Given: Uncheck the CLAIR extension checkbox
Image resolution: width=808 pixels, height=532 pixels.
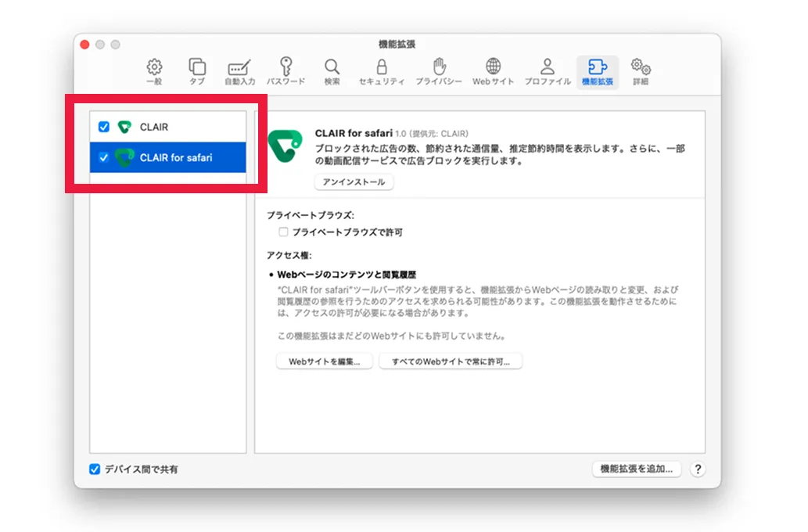Looking at the screenshot, I should tap(103, 127).
